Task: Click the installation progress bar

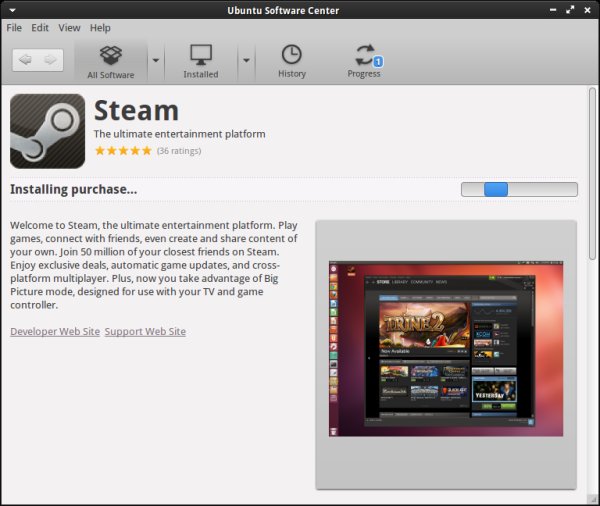Action: click(x=519, y=189)
